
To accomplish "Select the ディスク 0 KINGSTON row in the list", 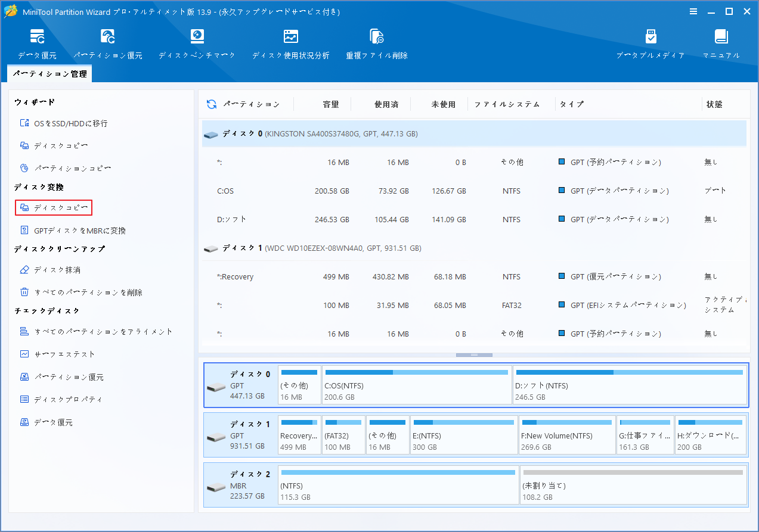I will pyautogui.click(x=474, y=134).
